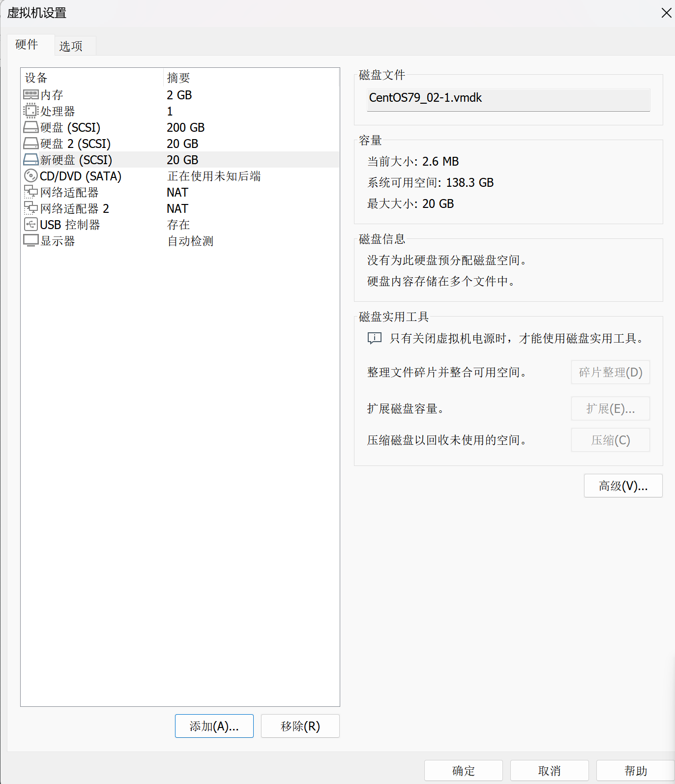
Task: Select the 硬盘 (SCSI) row label
Action: pos(70,127)
